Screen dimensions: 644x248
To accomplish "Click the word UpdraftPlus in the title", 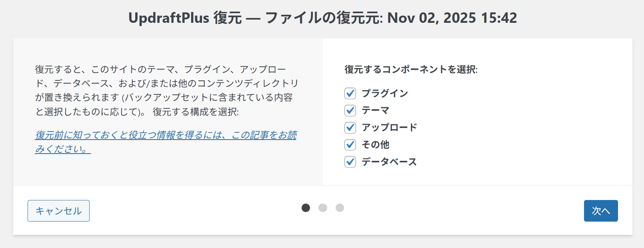I will 168,18.
